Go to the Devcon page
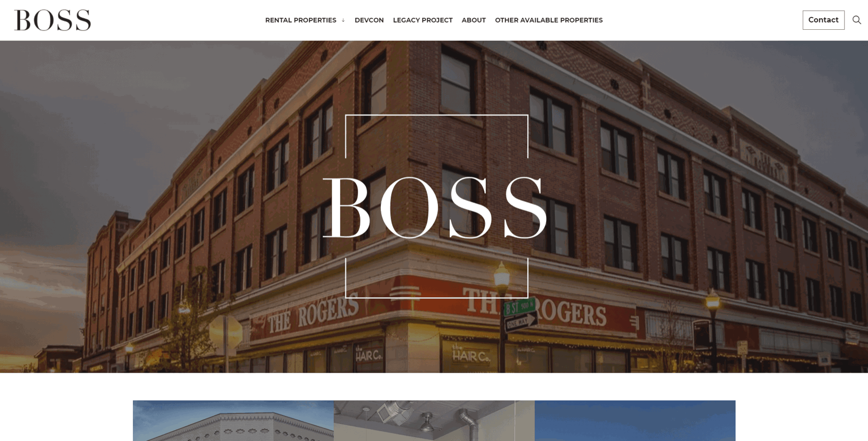Viewport: 868px width, 441px height. (x=369, y=20)
